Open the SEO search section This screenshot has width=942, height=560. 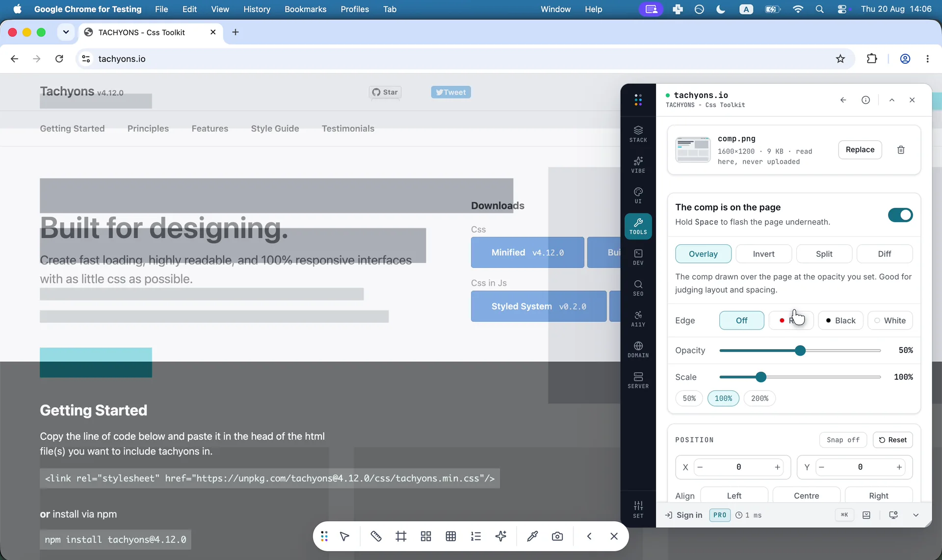click(x=638, y=288)
